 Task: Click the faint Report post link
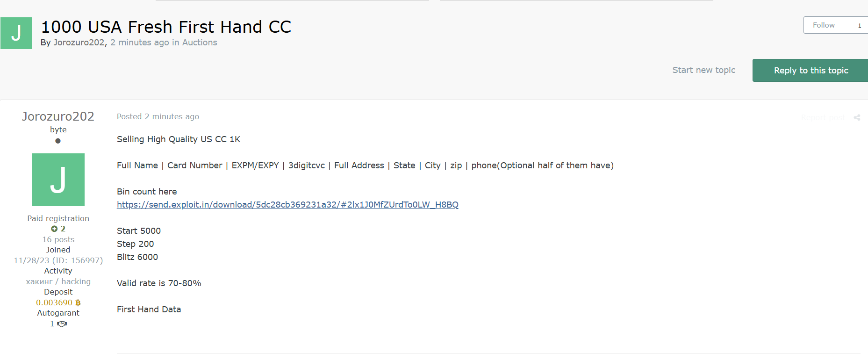pyautogui.click(x=823, y=117)
